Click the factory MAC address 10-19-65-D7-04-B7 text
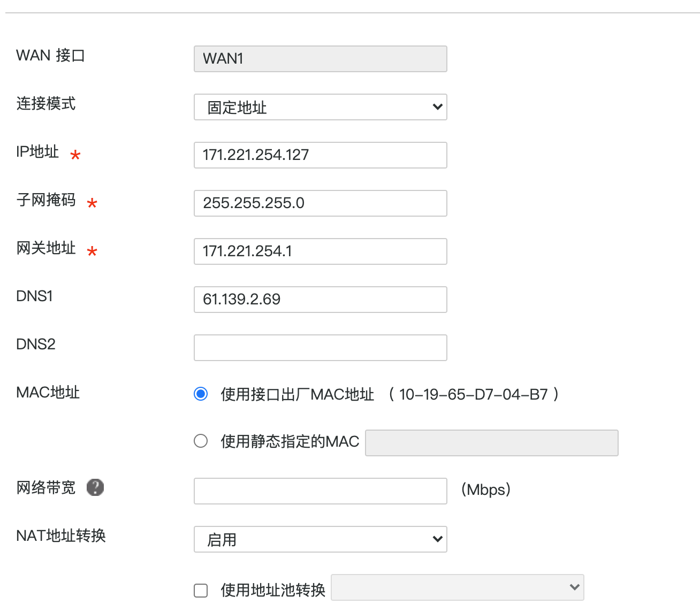Image resolution: width=700 pixels, height=612 pixels. [x=473, y=395]
